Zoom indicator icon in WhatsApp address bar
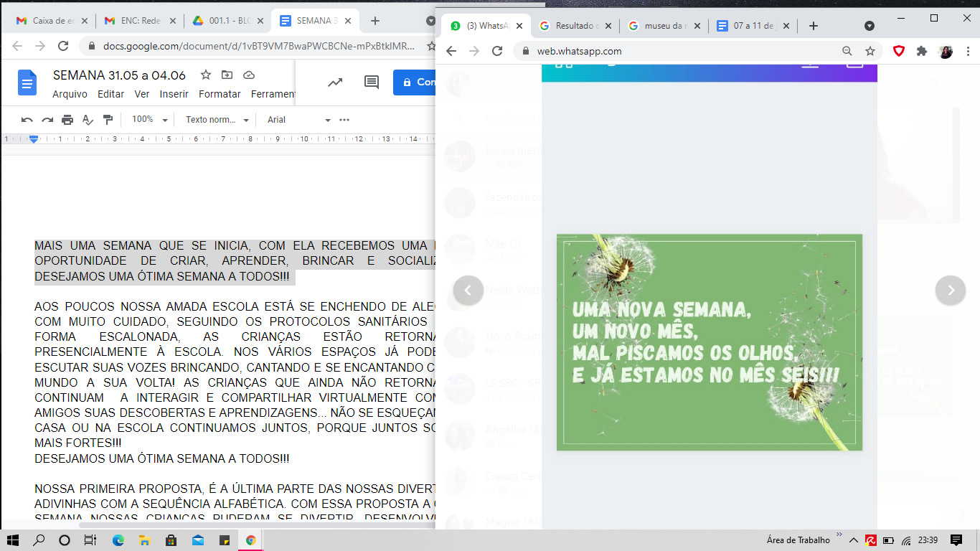The height and width of the screenshot is (551, 980). point(847,51)
